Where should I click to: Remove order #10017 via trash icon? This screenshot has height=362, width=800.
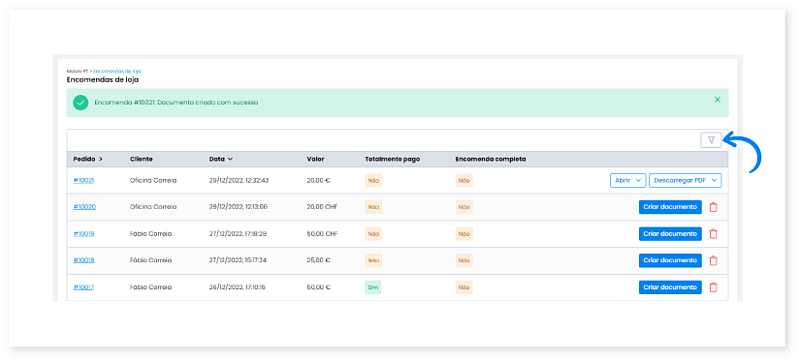coord(713,287)
